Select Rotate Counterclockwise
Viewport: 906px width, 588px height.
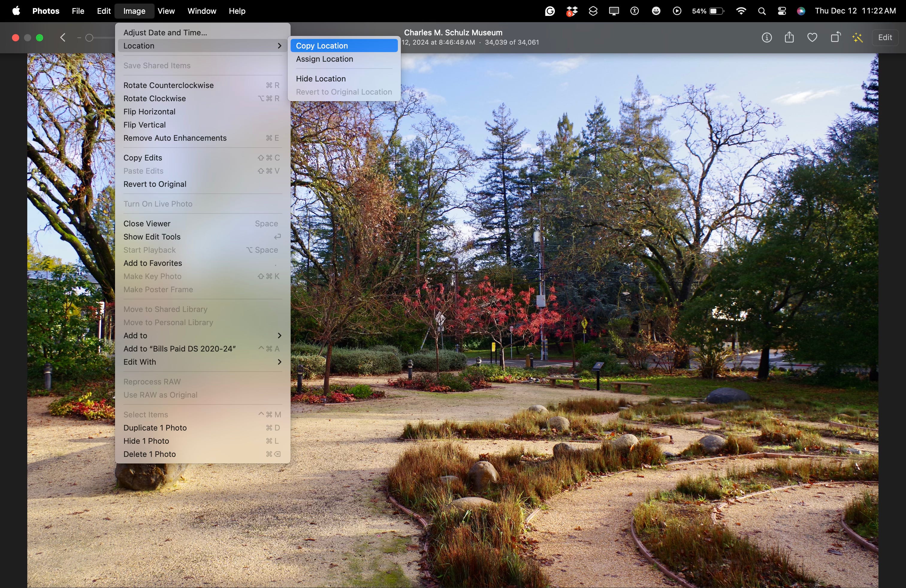tap(203, 85)
